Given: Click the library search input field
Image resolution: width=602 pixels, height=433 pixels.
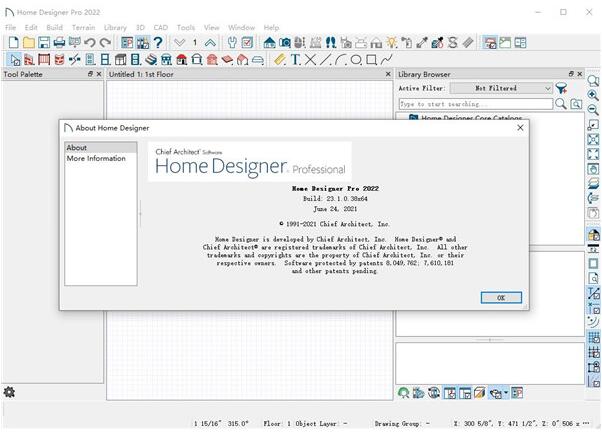Looking at the screenshot, I should (476, 104).
